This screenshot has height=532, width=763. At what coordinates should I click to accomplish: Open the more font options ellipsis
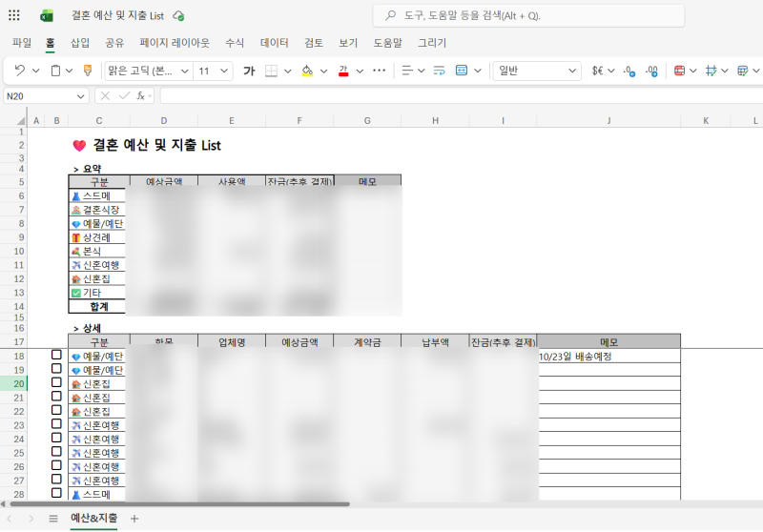coord(379,71)
